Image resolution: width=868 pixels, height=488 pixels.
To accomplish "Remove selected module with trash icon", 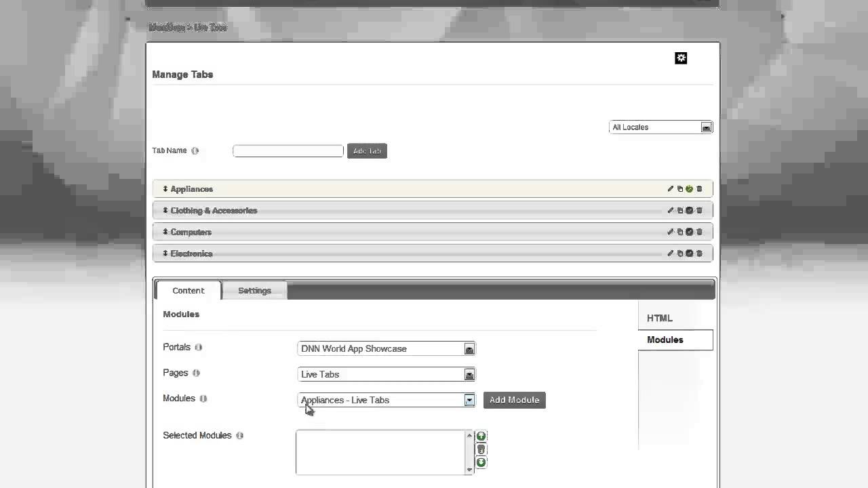I will pos(481,449).
